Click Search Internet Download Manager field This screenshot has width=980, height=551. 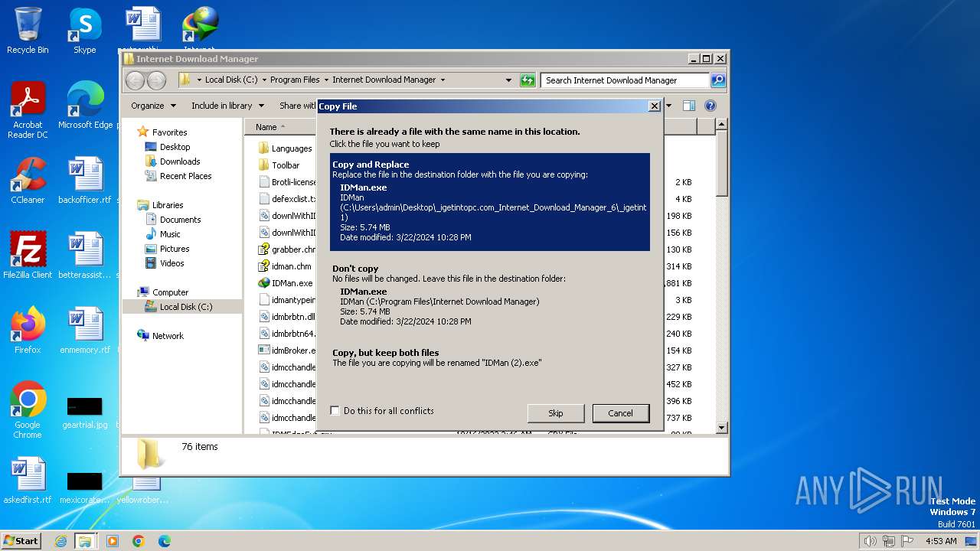coord(625,80)
